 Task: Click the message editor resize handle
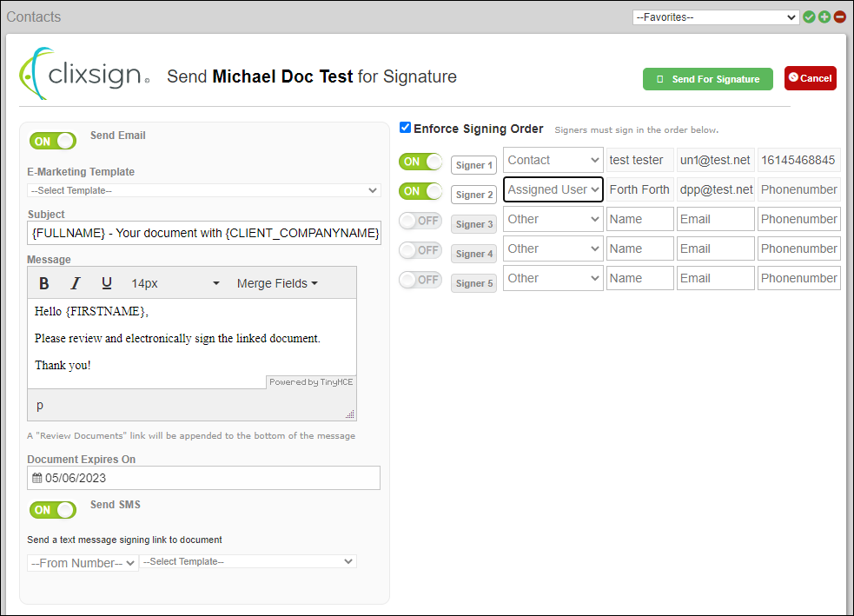[350, 414]
